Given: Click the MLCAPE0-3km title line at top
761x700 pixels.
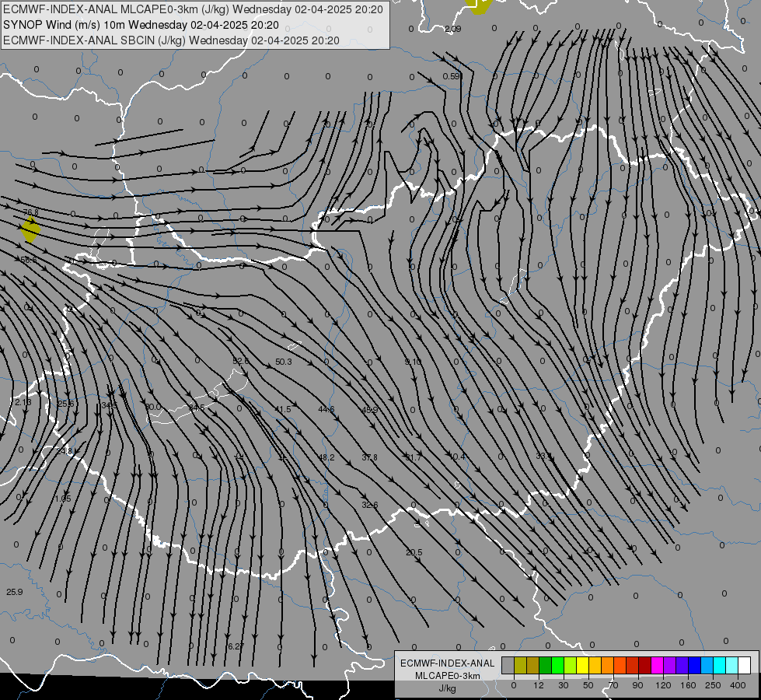Looking at the screenshot, I should 193,9.
